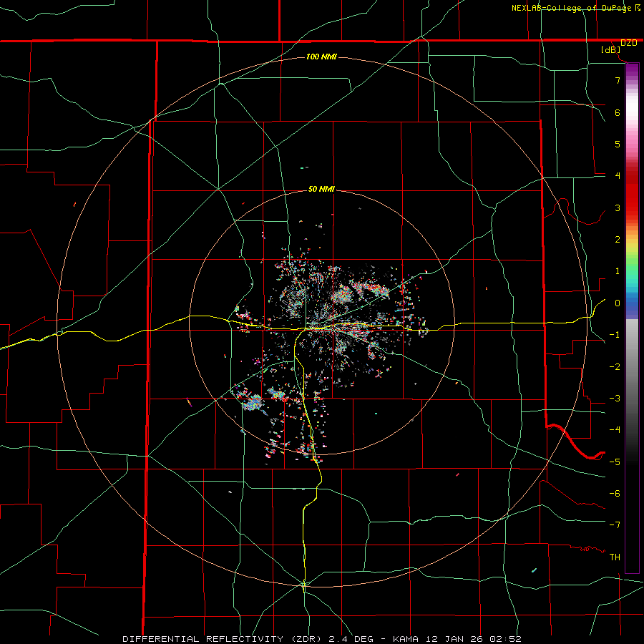This screenshot has width=644, height=644.
Task: Click the 6 value on the dB scale
Action: click(618, 112)
